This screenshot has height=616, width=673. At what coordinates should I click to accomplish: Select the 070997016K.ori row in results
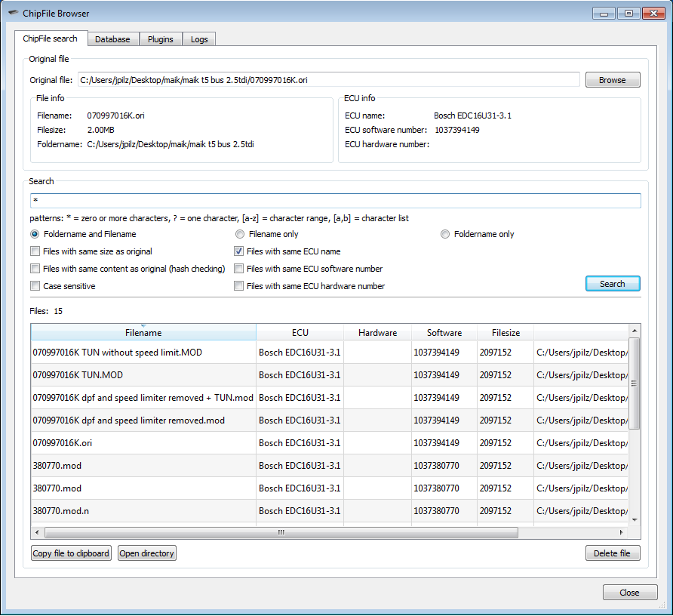[143, 443]
